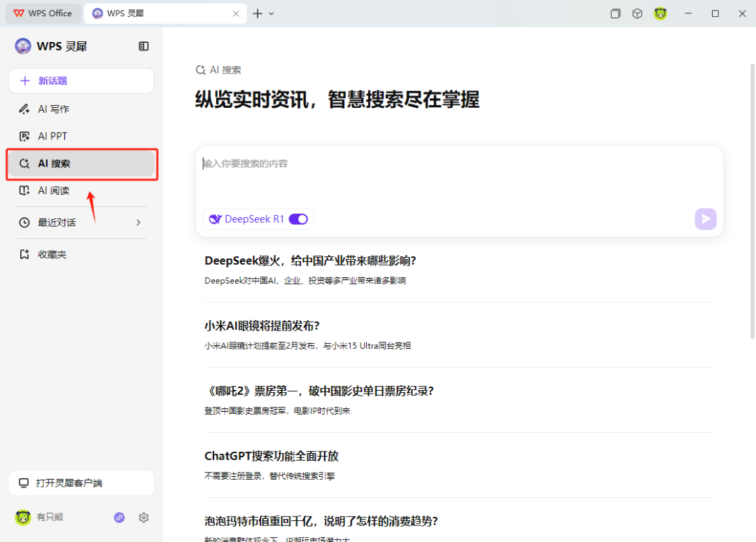Collapse the sidebar with panel icon
The image size is (756, 542).
pyautogui.click(x=143, y=46)
